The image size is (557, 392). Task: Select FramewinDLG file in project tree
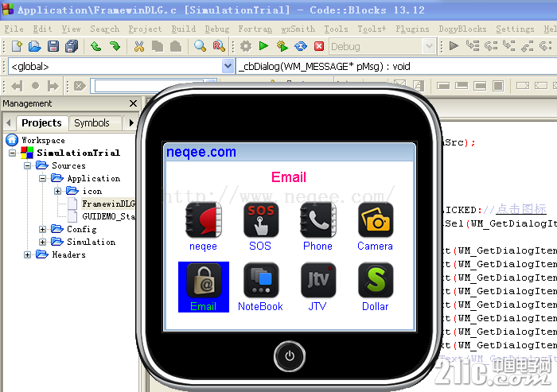[x=108, y=204]
